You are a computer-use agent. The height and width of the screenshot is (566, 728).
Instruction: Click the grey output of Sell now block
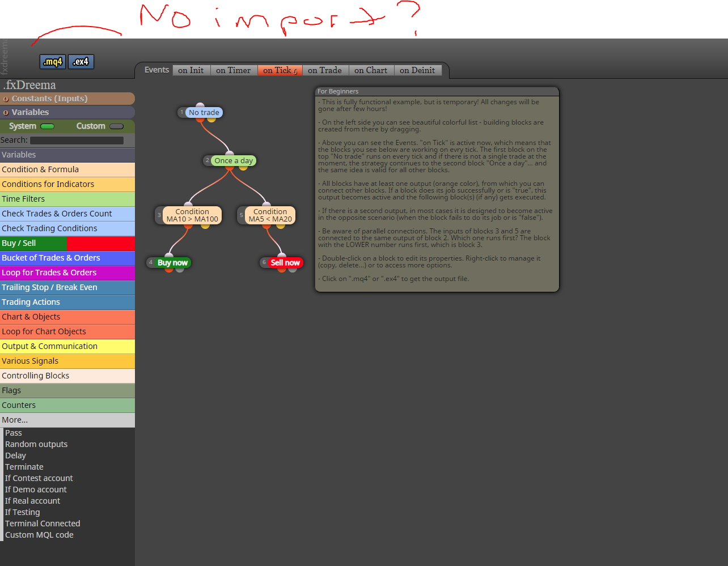click(293, 269)
